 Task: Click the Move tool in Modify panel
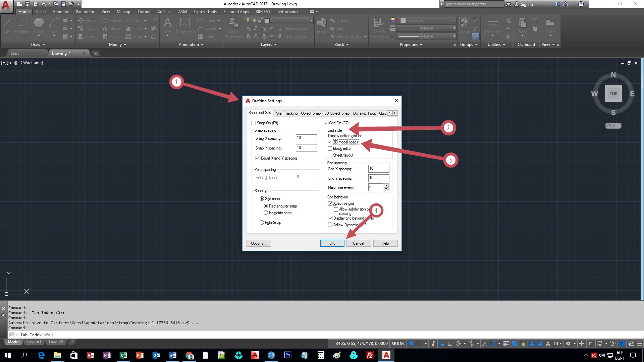click(87, 20)
